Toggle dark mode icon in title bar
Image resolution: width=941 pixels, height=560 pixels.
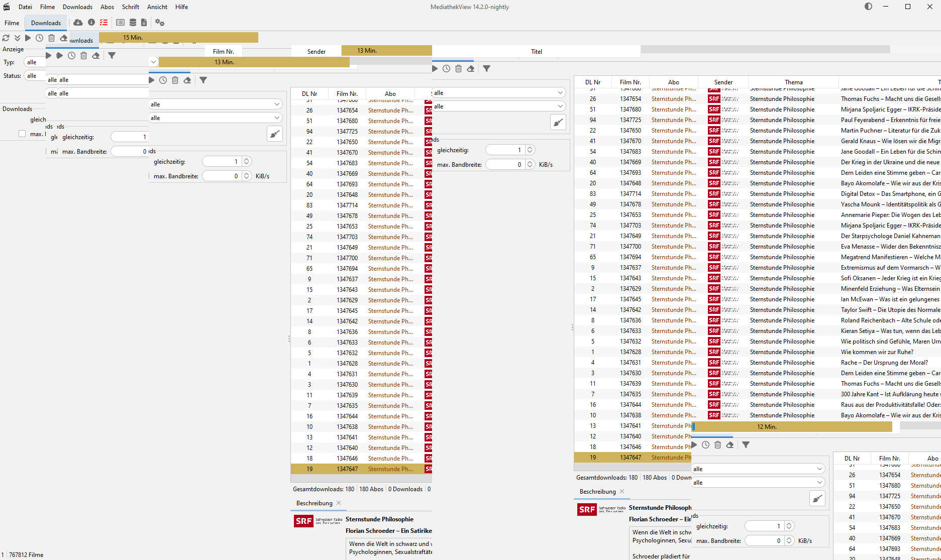click(869, 7)
